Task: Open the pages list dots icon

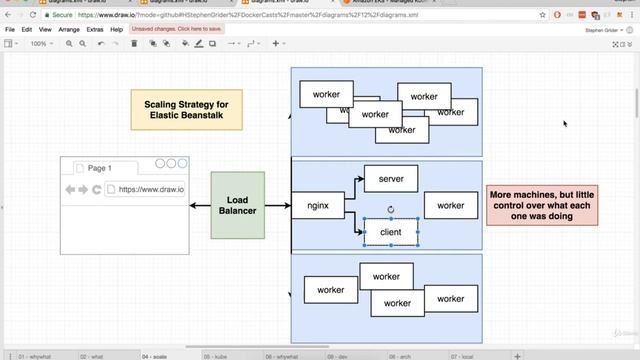Action: click(10, 356)
